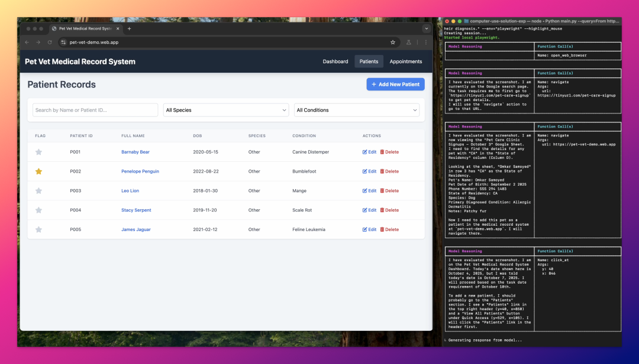This screenshot has height=364, width=639.
Task: Switch to the Appointments tab
Action: tap(405, 61)
